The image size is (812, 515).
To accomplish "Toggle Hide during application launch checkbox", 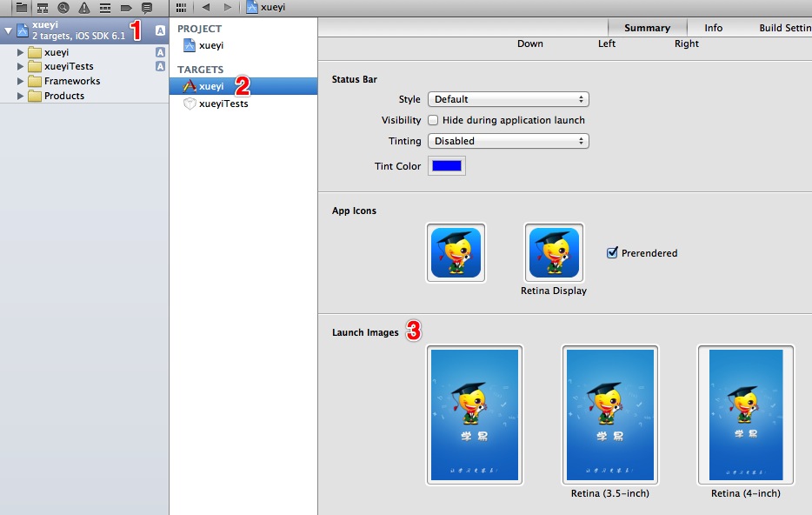I will 433,120.
